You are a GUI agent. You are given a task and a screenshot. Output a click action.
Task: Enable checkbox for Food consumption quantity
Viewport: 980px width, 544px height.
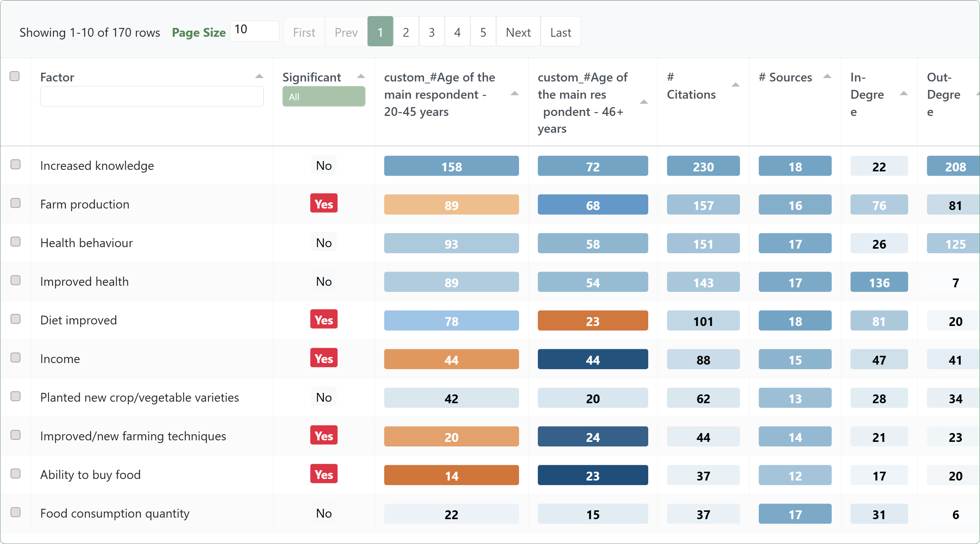point(15,512)
